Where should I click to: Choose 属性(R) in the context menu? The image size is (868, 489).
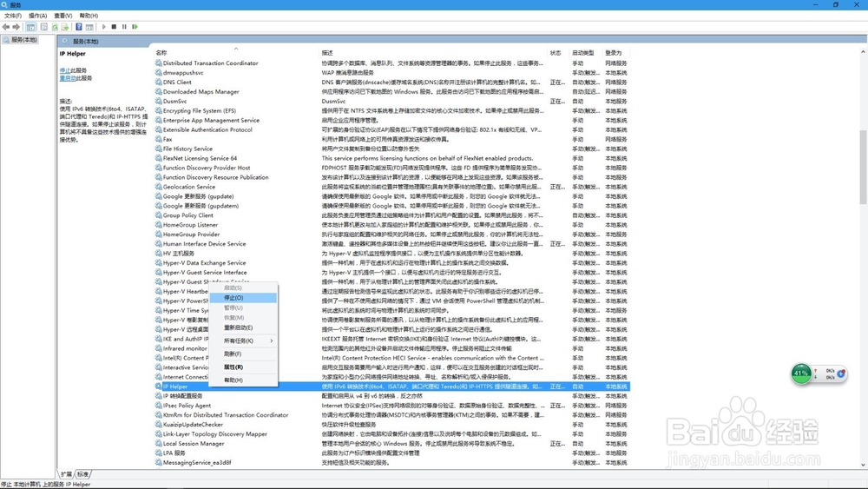point(243,367)
